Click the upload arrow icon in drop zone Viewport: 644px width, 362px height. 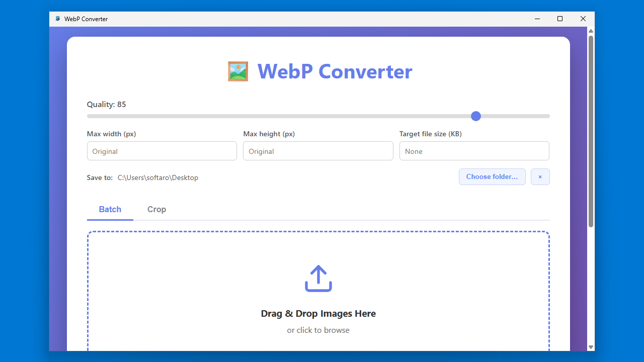point(318,279)
